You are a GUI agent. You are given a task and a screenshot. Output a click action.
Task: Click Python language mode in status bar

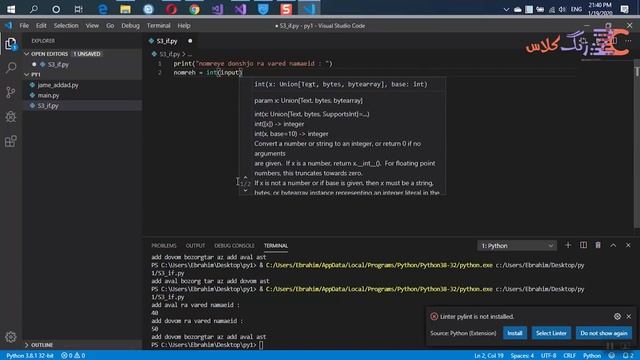(x=592, y=356)
